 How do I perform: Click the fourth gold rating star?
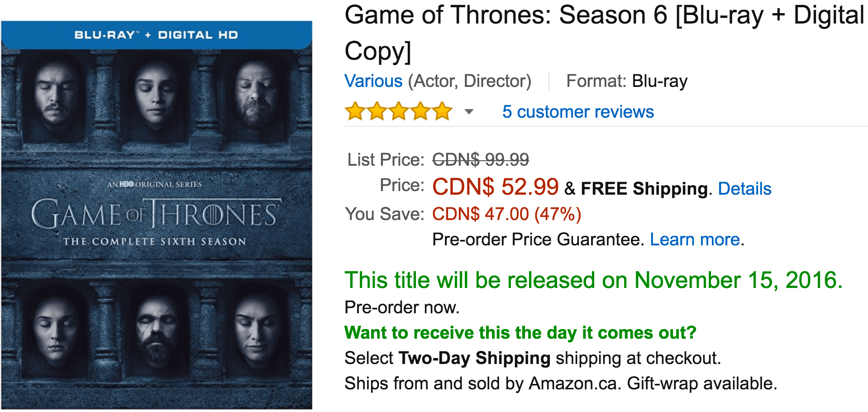click(420, 111)
